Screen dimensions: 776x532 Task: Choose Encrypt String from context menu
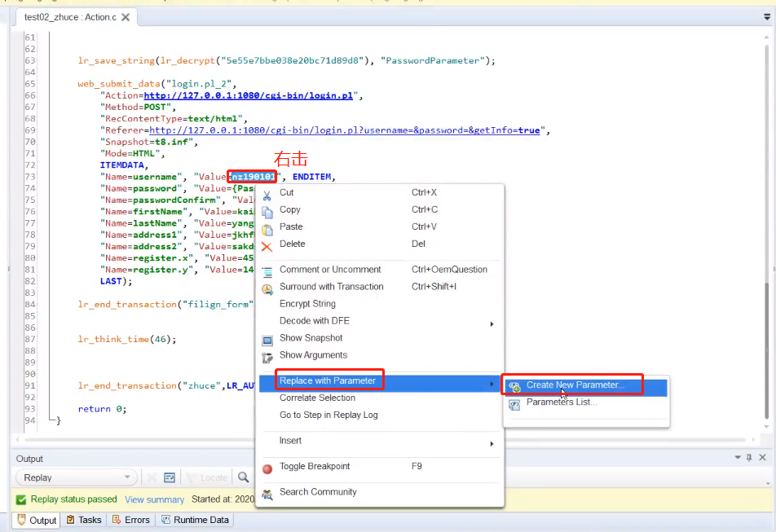point(307,304)
